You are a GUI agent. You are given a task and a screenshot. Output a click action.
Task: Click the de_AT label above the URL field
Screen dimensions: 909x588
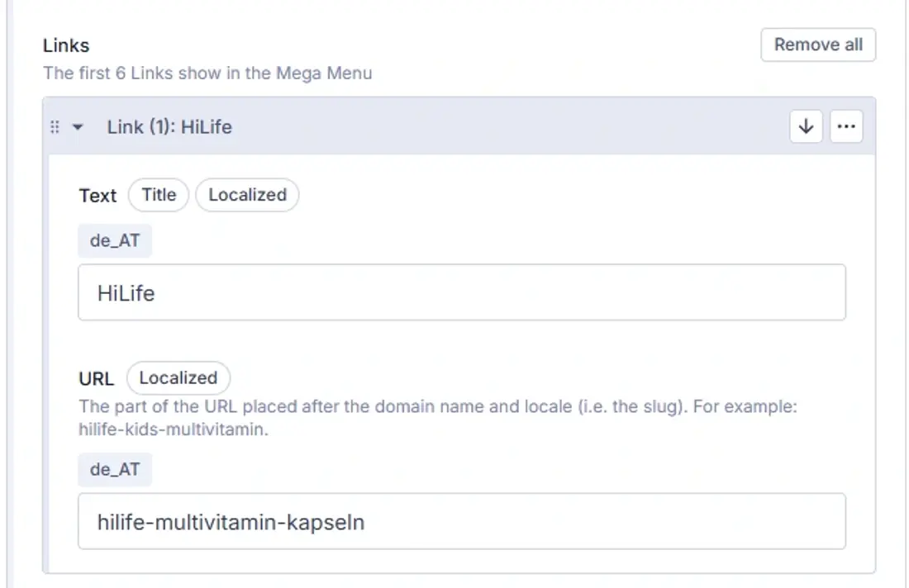[115, 469]
